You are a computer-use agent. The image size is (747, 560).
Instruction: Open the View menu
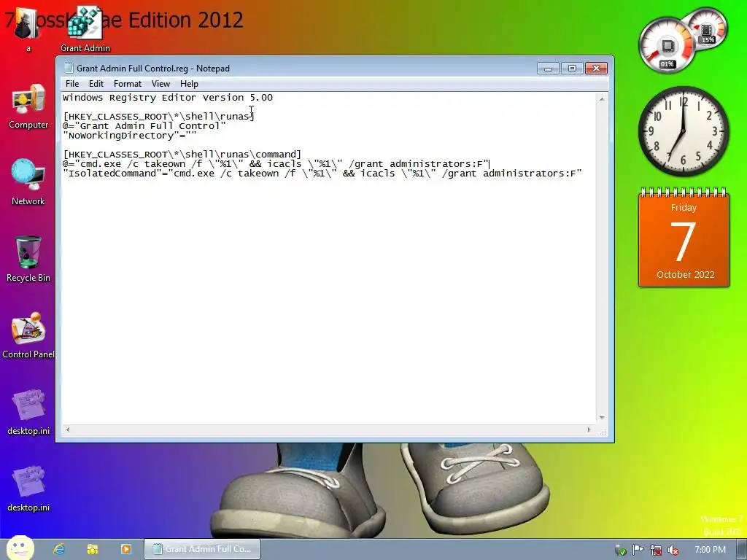click(x=160, y=84)
